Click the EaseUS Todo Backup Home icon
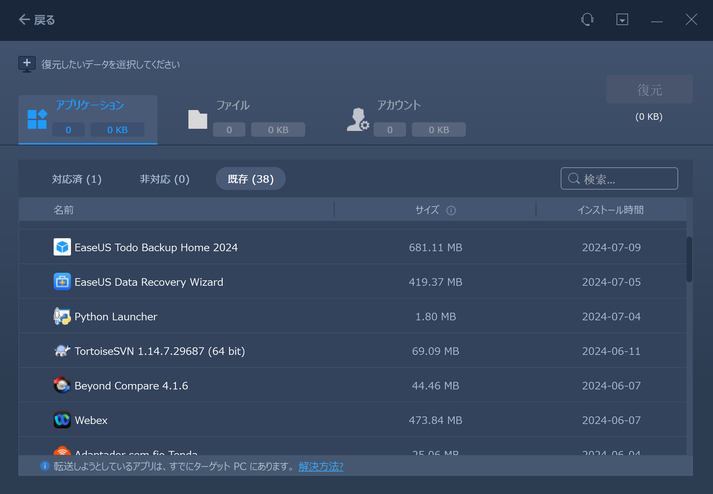713x494 pixels. (62, 247)
